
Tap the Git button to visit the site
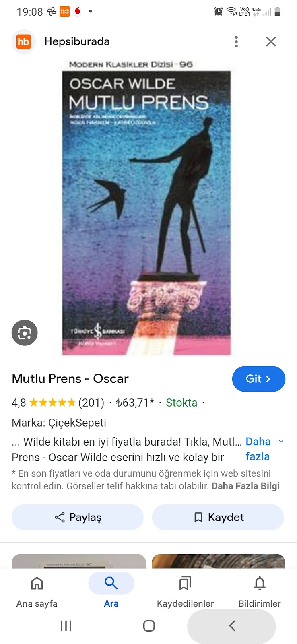(x=258, y=379)
